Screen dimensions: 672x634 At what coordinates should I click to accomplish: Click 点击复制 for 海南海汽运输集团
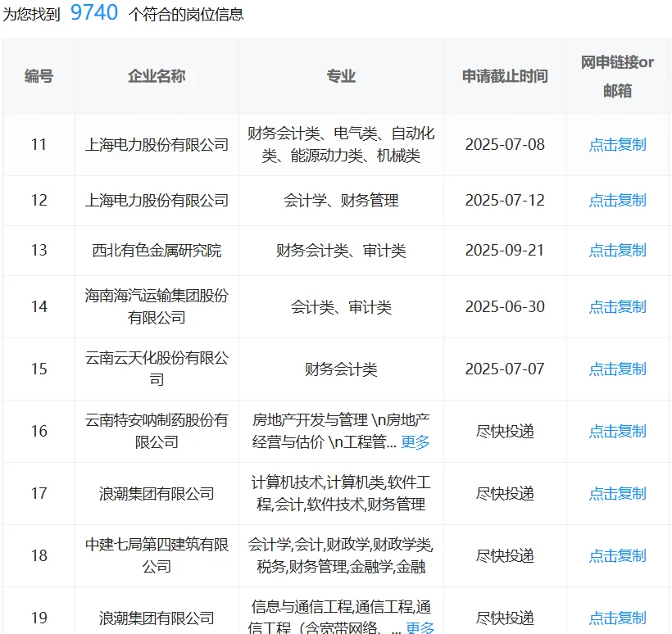[617, 306]
